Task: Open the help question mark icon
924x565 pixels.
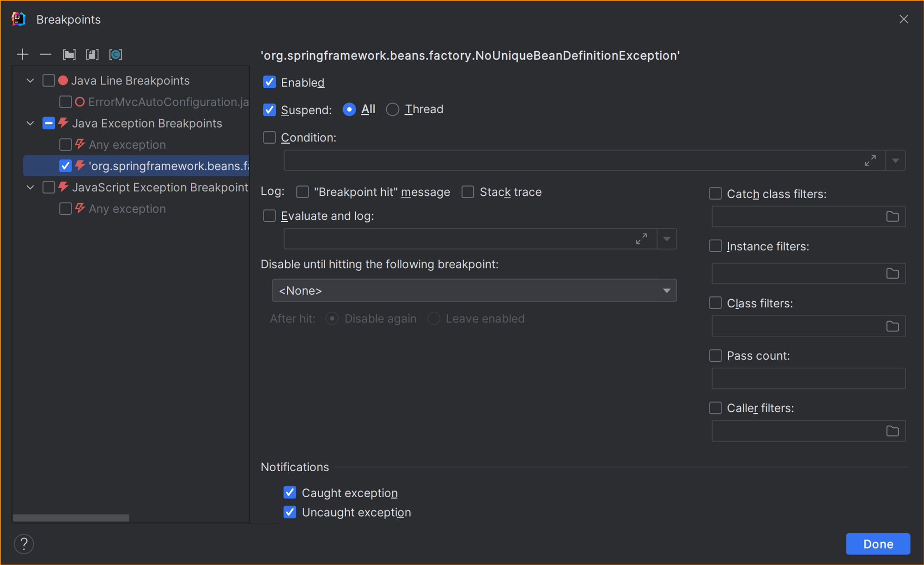Action: pos(24,544)
